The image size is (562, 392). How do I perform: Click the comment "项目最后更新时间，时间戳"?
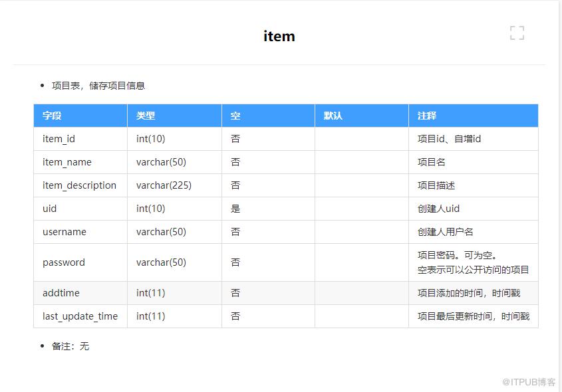(x=474, y=316)
